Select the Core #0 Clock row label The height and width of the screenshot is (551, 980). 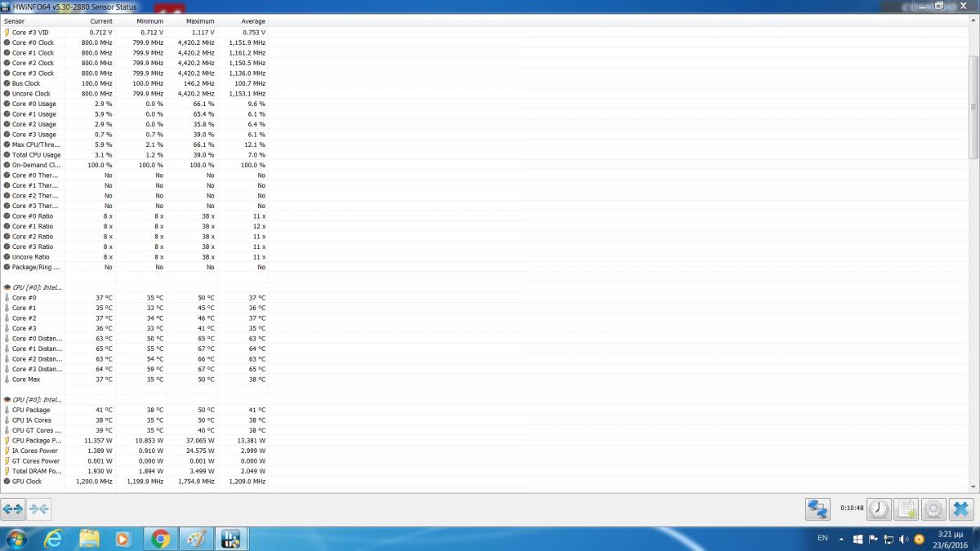tap(33, 42)
